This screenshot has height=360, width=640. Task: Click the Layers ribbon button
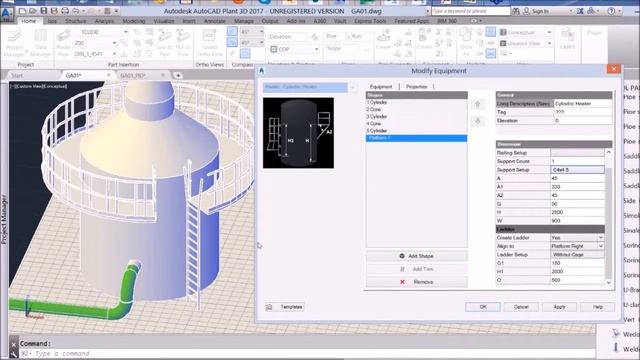coord(567,40)
